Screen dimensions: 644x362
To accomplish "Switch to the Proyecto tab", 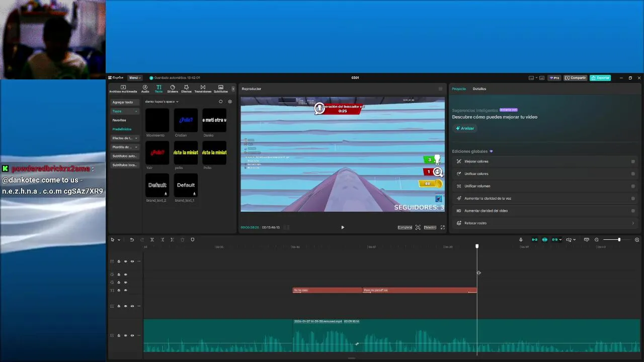I will 459,89.
